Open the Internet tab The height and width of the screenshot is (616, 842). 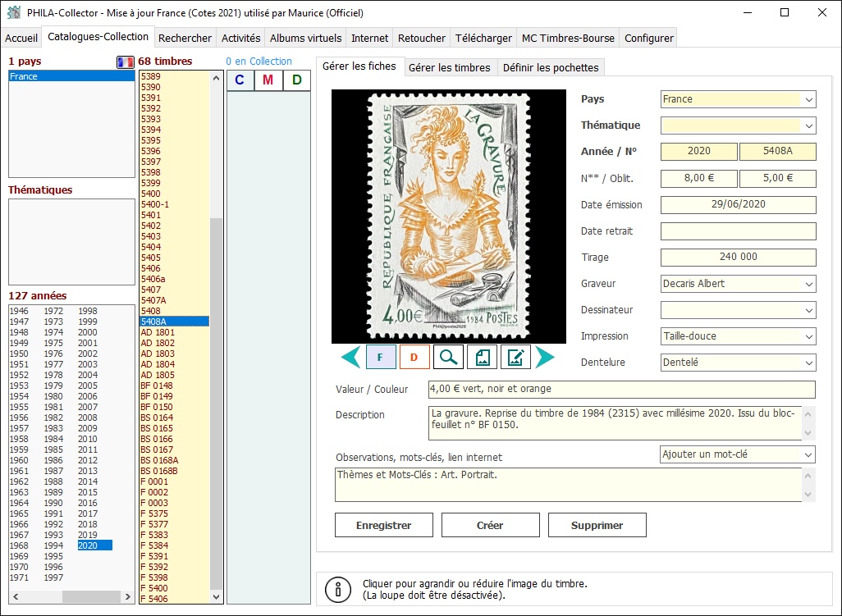[x=369, y=38]
